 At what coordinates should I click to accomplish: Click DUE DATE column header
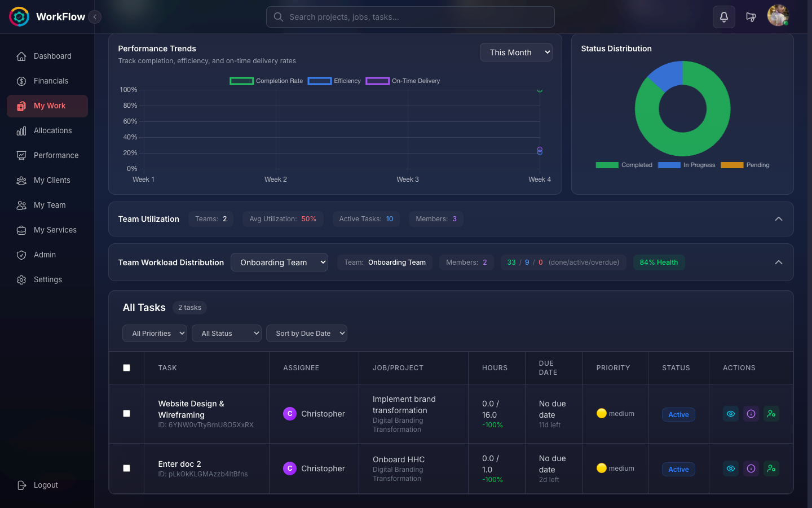(548, 367)
